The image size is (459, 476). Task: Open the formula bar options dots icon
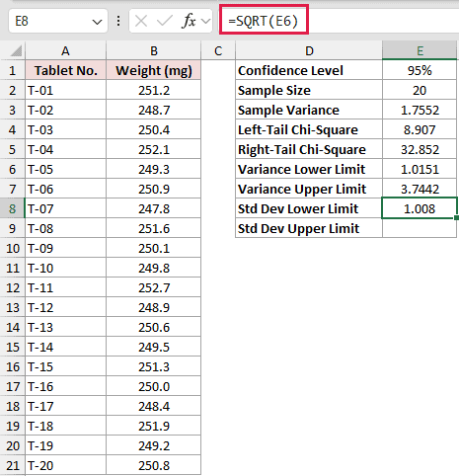(x=118, y=21)
